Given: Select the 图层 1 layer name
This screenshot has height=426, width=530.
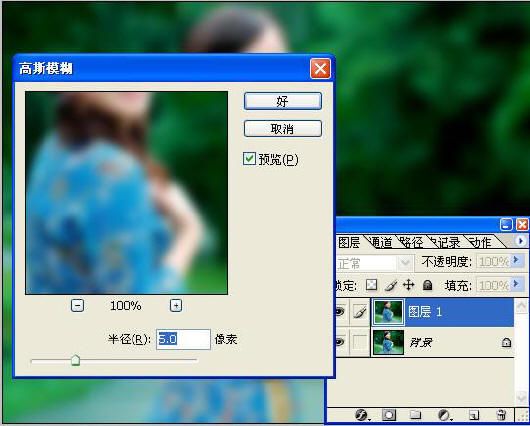Looking at the screenshot, I should click(425, 312).
